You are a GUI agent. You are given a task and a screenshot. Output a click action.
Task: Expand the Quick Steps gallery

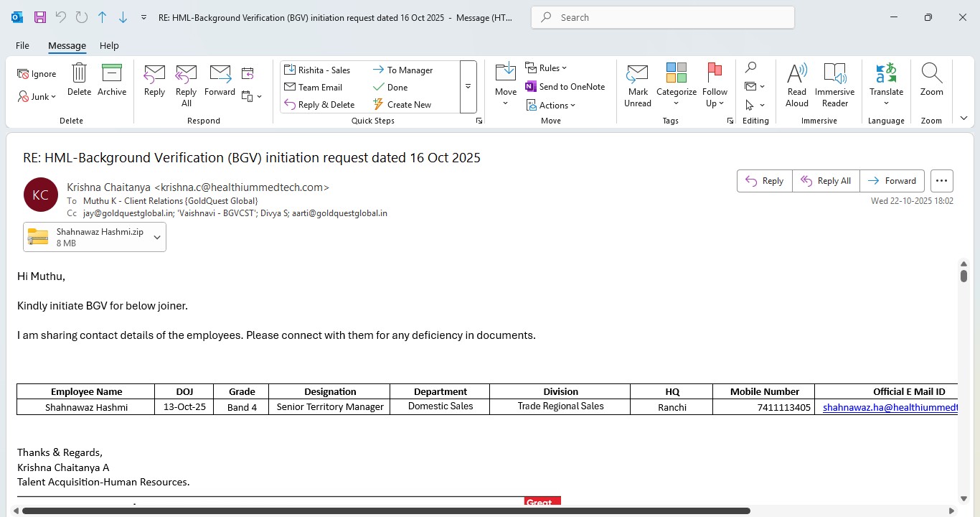pyautogui.click(x=468, y=87)
